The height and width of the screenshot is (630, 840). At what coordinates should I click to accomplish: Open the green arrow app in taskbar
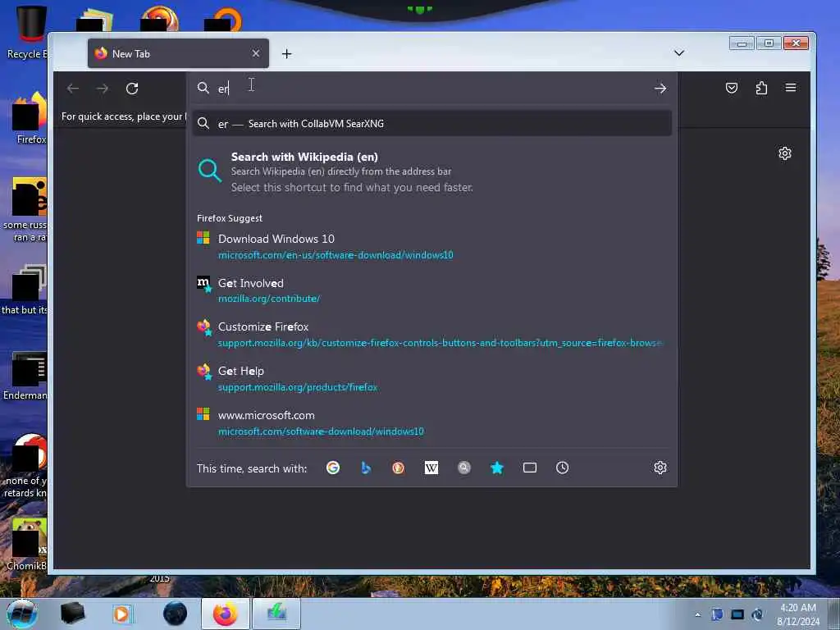276,614
